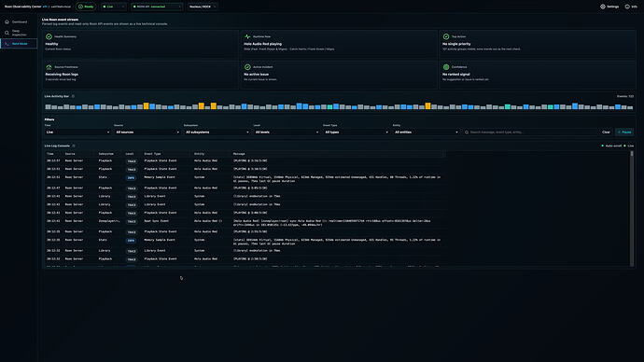The width and height of the screenshot is (644, 362).
Task: Open the No single priority card
Action: (538, 43)
